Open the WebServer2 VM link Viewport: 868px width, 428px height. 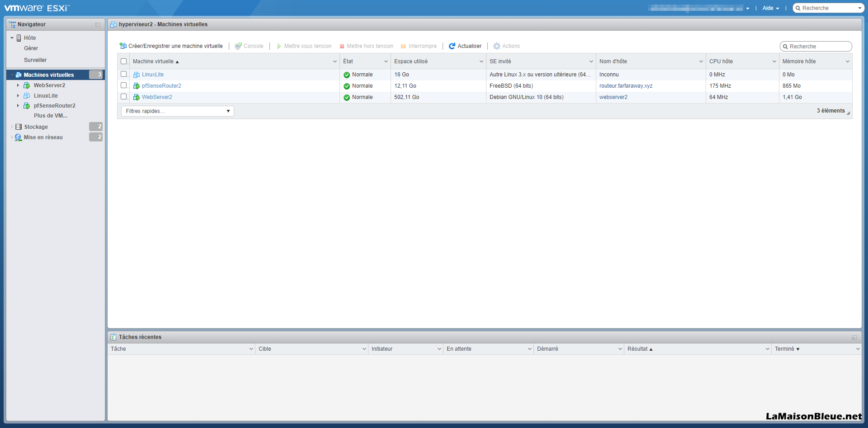click(157, 97)
